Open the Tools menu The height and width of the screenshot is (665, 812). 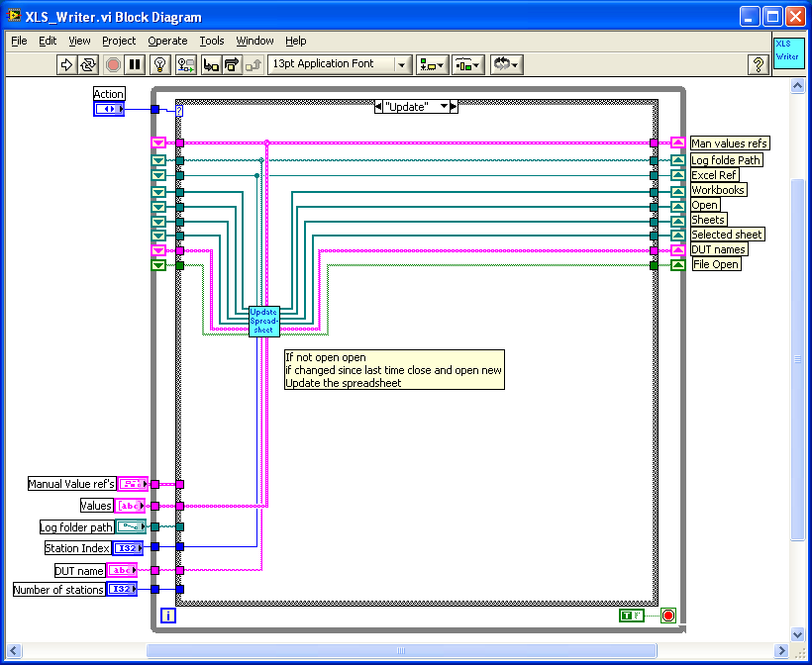(212, 41)
